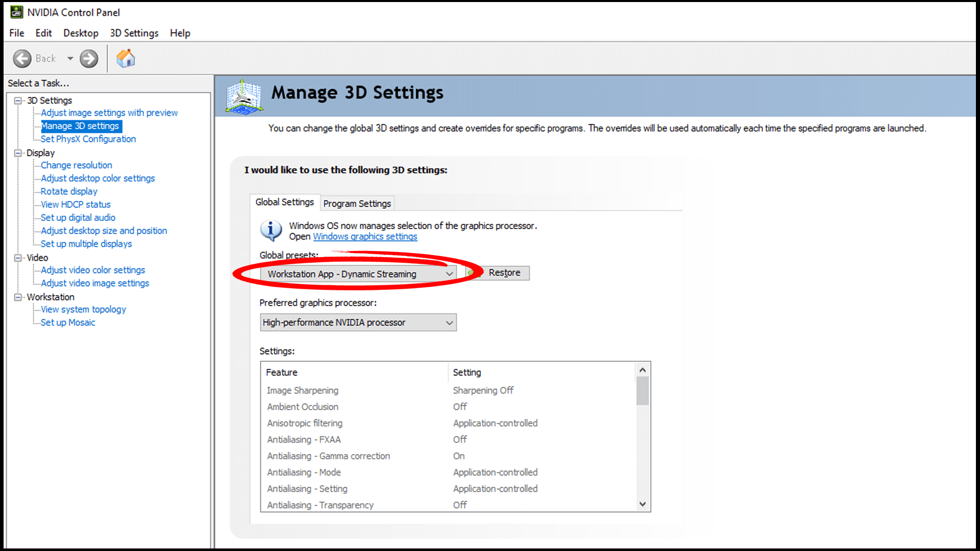Click the settings list scroll up arrow
The height and width of the screenshot is (551, 980).
643,370
